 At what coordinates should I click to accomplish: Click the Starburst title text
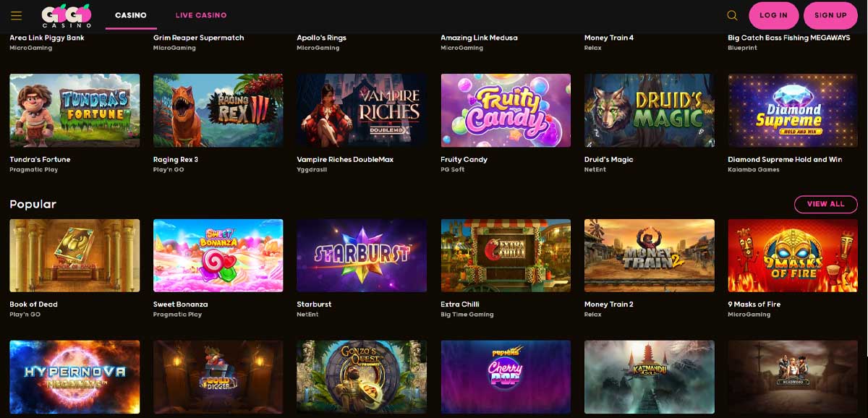pyautogui.click(x=314, y=304)
